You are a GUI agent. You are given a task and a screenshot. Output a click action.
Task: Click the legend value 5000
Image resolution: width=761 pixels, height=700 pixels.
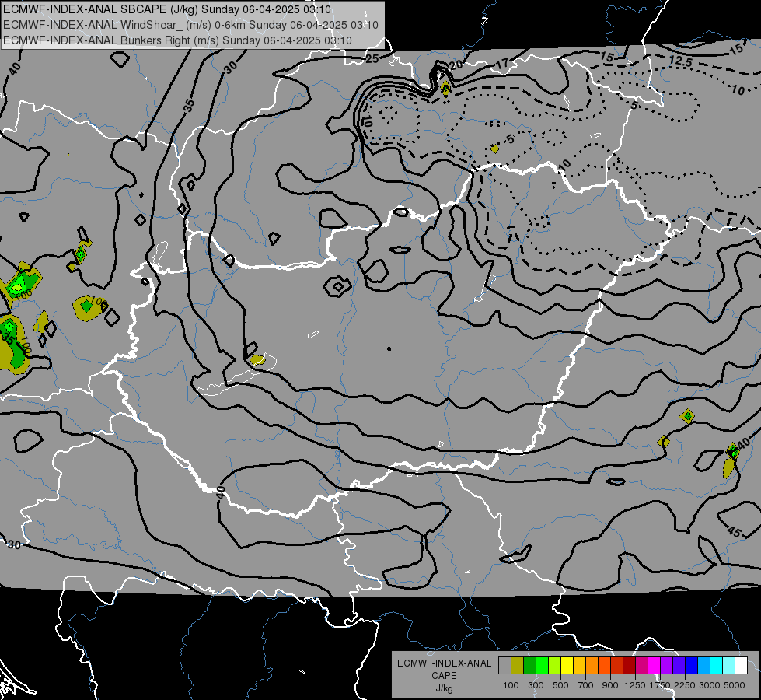[735, 685]
